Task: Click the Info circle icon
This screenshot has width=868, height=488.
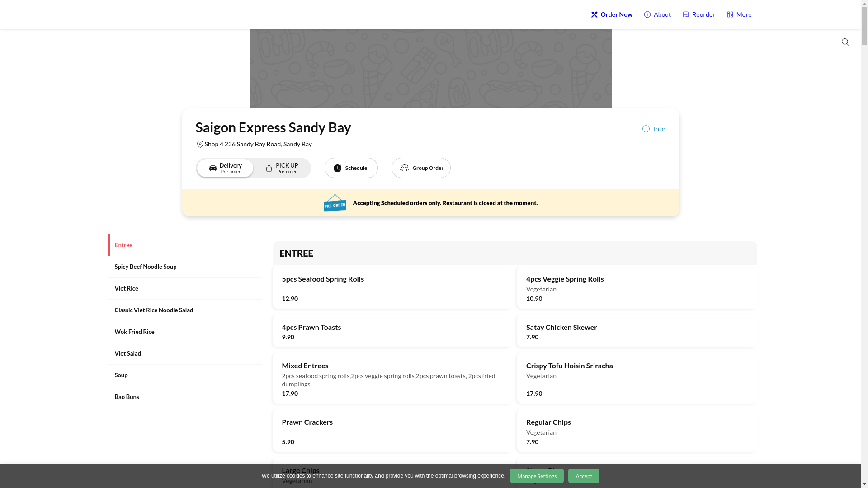Action: tap(646, 129)
